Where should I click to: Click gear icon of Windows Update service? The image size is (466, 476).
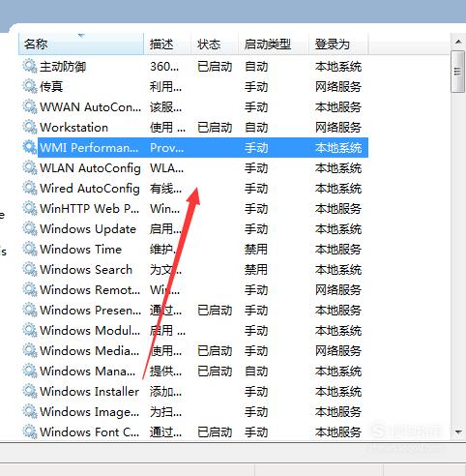pyautogui.click(x=30, y=229)
